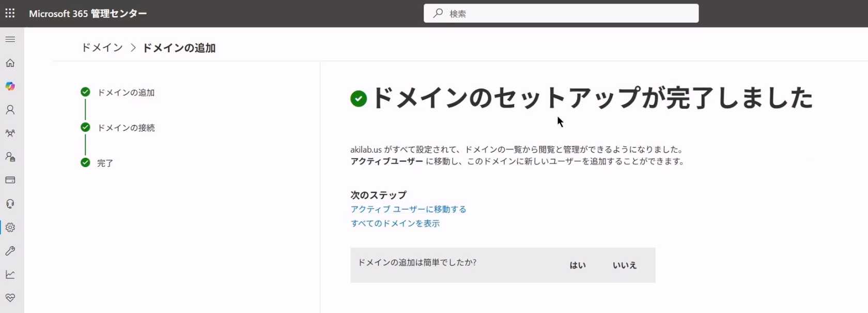Screen dimensions: 868x313
Task: Open Users section in sidebar
Action: [x=10, y=110]
